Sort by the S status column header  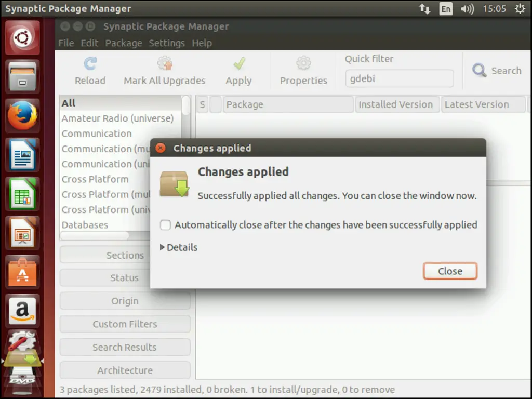point(203,104)
